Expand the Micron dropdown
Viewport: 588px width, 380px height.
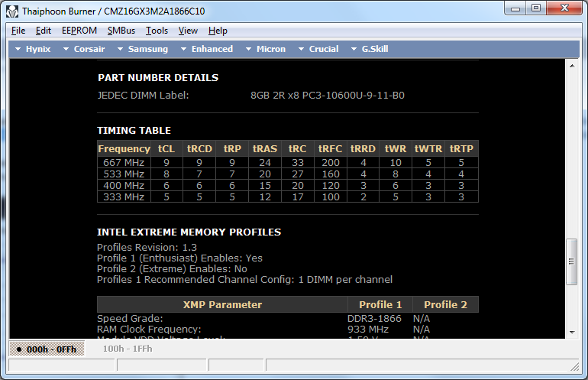pos(266,49)
